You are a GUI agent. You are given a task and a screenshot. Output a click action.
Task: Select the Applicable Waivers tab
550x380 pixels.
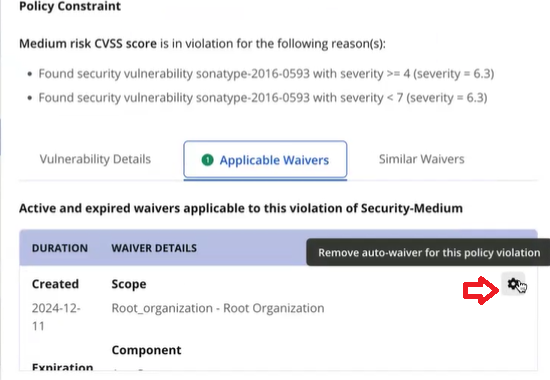point(265,160)
